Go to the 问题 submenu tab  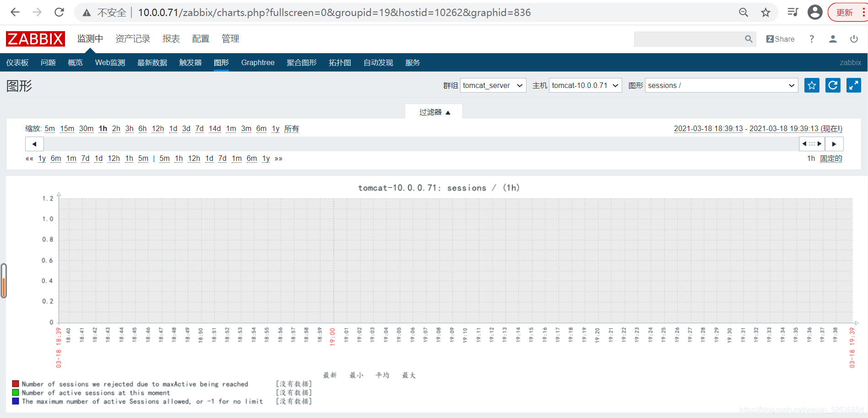tap(48, 63)
